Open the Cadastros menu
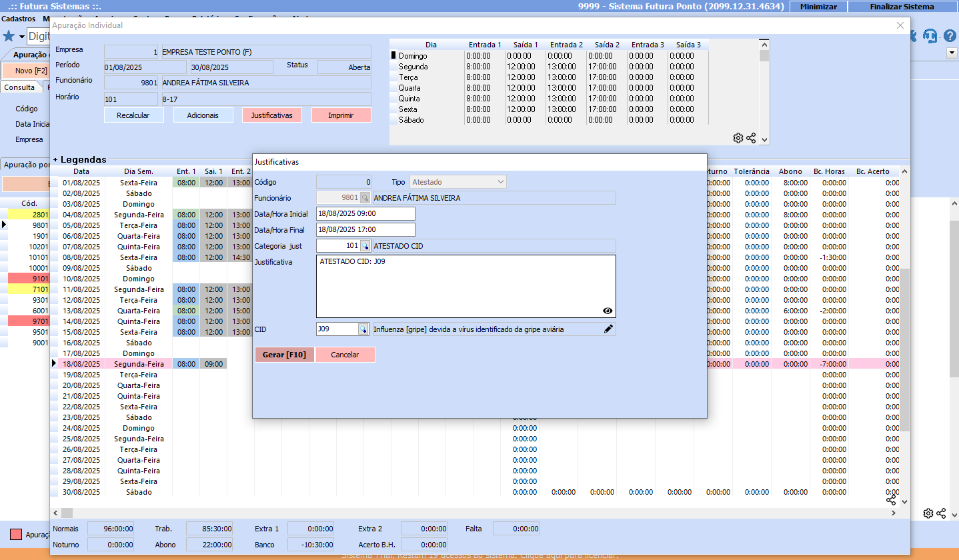The width and height of the screenshot is (959, 560). [x=19, y=19]
